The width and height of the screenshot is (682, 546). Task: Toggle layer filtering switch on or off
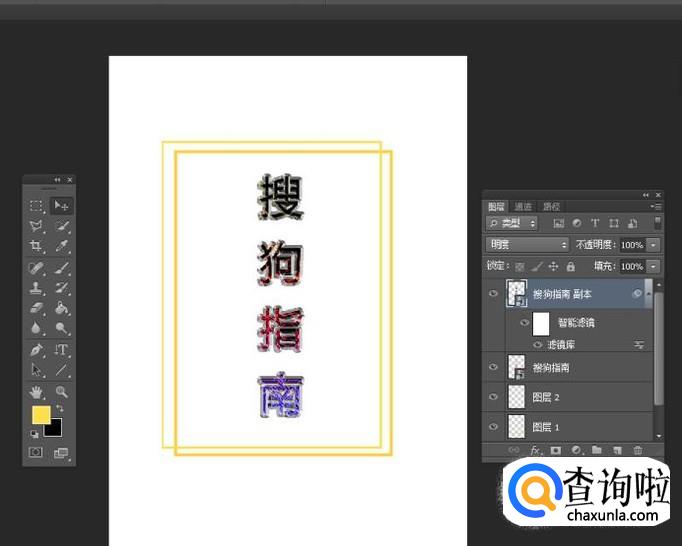tap(658, 223)
